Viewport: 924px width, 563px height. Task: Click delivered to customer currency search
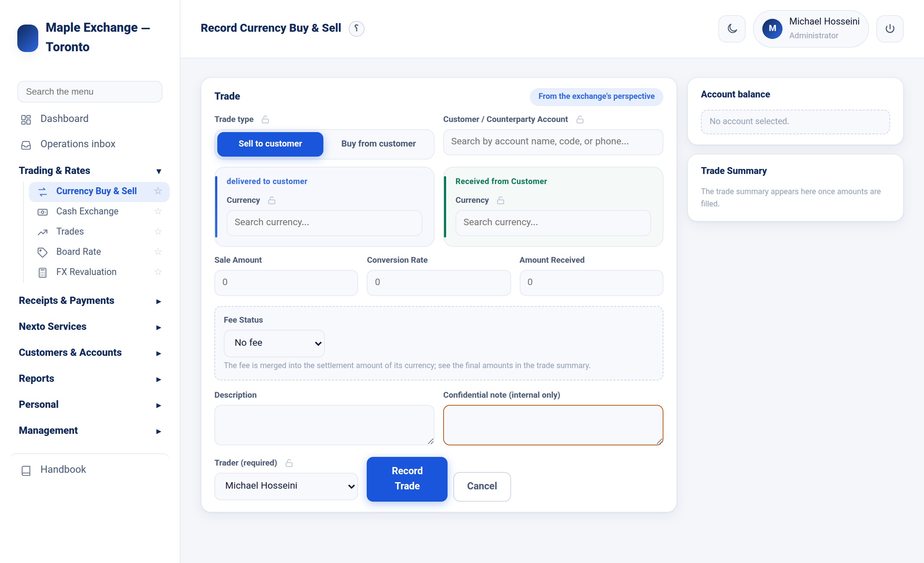(x=324, y=223)
